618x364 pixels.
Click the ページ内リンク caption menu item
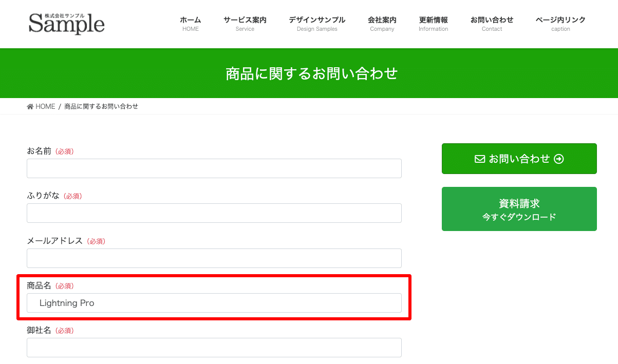point(560,23)
